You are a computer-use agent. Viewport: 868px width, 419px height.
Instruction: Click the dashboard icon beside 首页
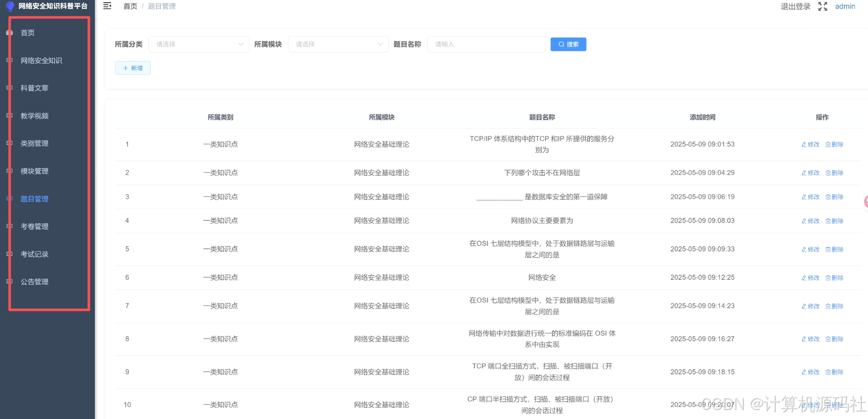(9, 32)
